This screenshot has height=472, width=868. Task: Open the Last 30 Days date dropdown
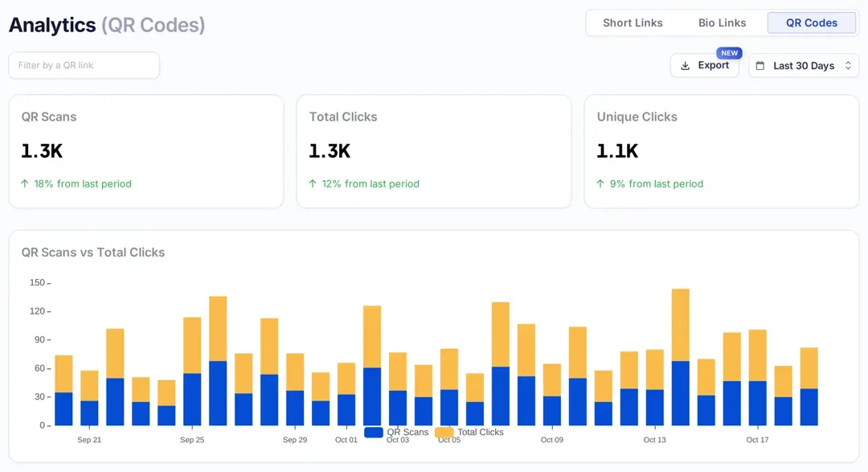point(804,65)
